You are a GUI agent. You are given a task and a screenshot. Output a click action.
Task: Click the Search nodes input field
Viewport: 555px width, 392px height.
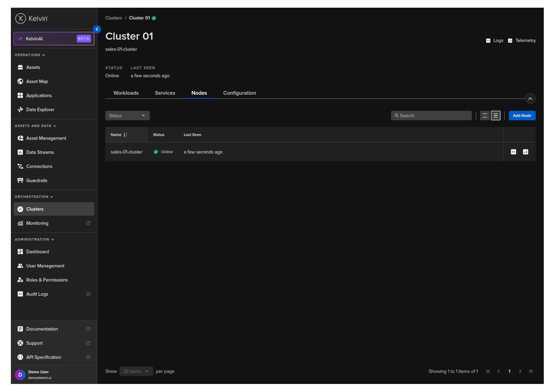(x=431, y=116)
